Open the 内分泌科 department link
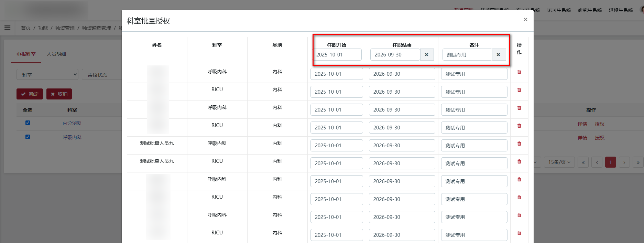The image size is (644, 243). (72, 123)
